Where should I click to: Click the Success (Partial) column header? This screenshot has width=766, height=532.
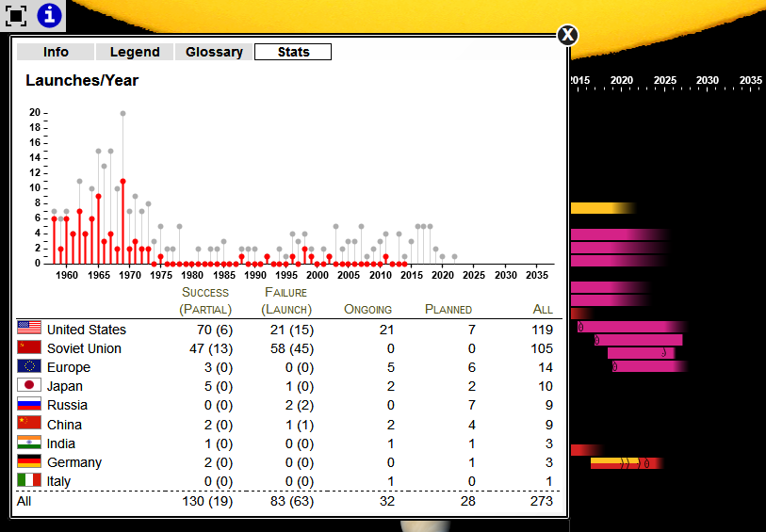(205, 300)
